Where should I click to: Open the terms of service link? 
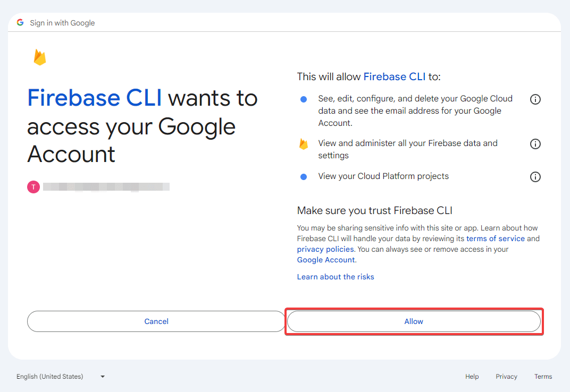coord(496,238)
